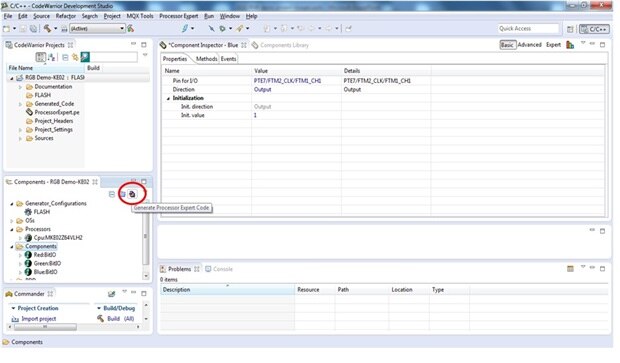Click the Commander horizontal scrollbar thumb
The image size is (620, 363).
45,327
